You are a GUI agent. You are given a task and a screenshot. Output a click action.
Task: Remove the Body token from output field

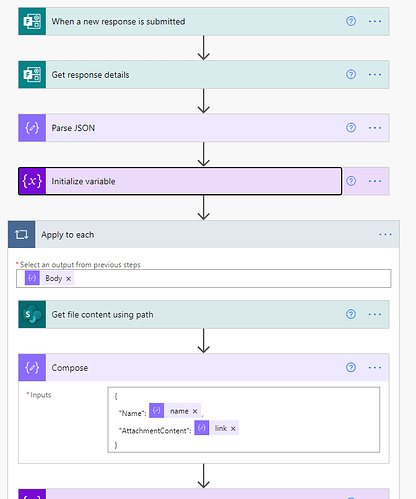(68, 279)
